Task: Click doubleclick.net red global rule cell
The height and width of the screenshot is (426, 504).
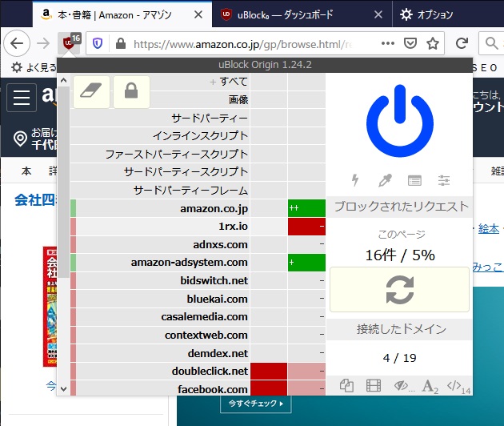Action: [x=269, y=371]
